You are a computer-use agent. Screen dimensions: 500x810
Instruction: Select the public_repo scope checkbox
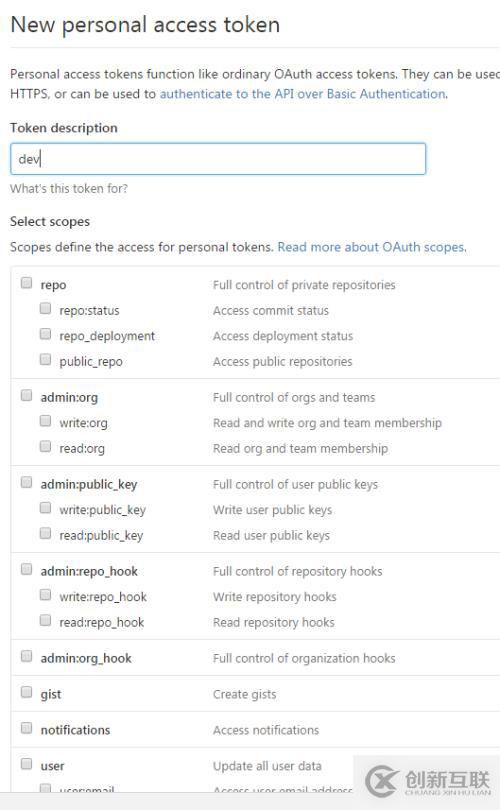(x=45, y=359)
